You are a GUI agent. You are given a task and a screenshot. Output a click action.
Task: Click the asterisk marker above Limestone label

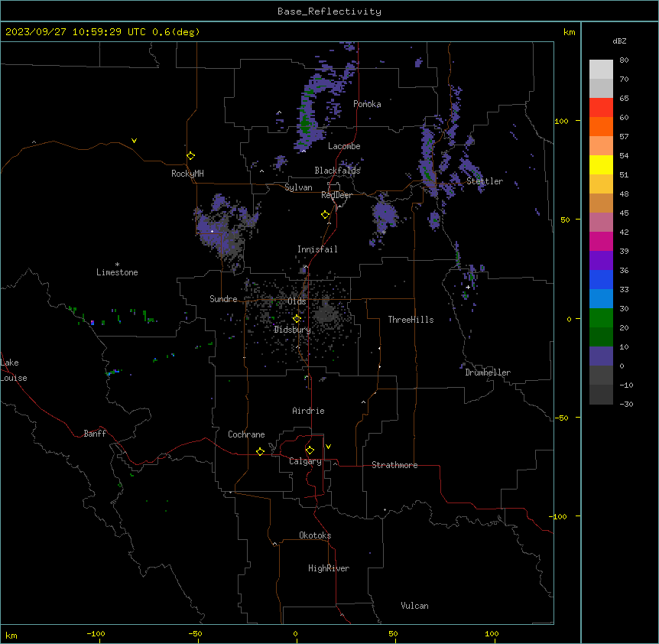(x=117, y=265)
